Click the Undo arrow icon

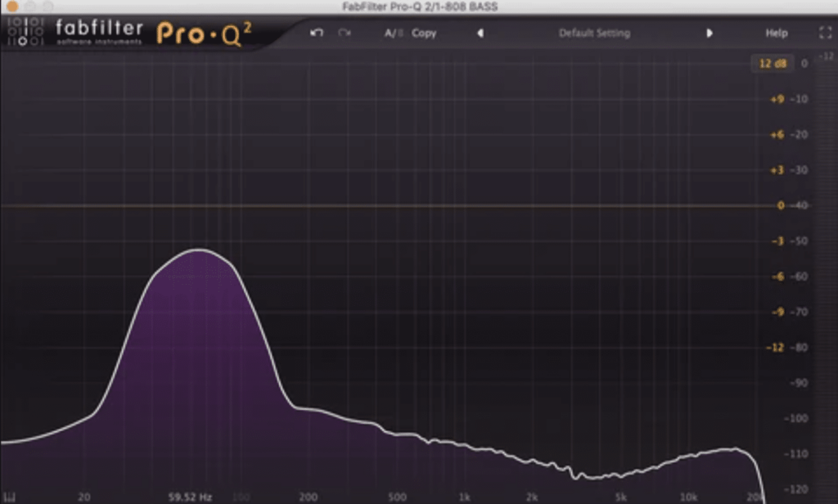click(x=317, y=33)
